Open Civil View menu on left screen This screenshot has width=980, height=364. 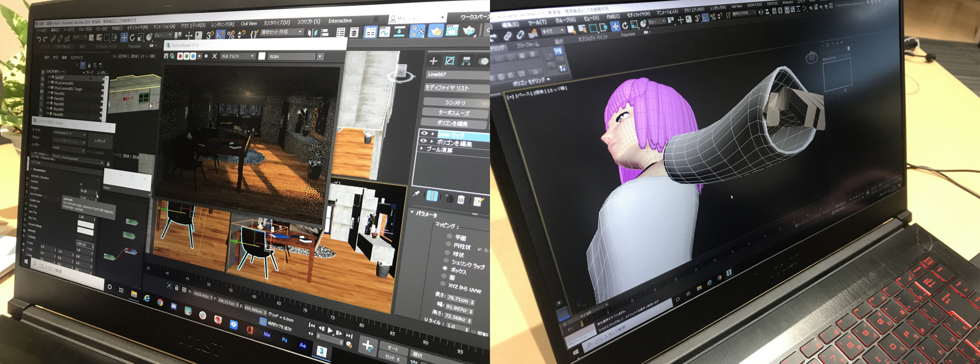(249, 23)
